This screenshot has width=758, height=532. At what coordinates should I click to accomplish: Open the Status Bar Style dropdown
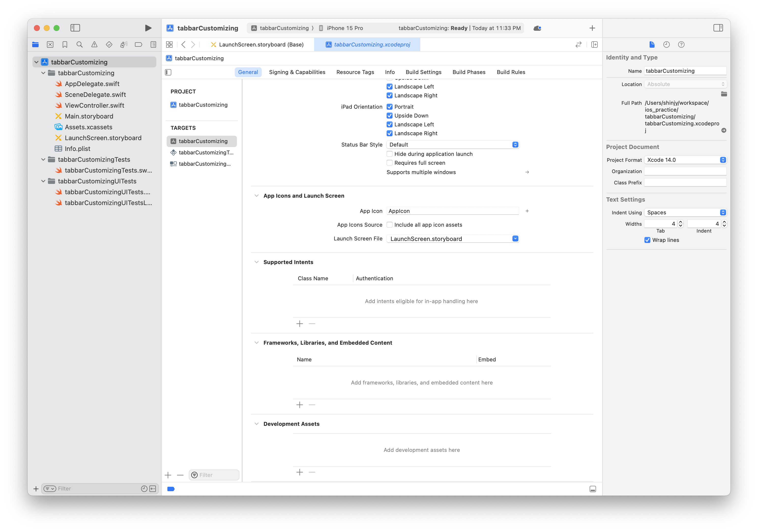point(452,145)
